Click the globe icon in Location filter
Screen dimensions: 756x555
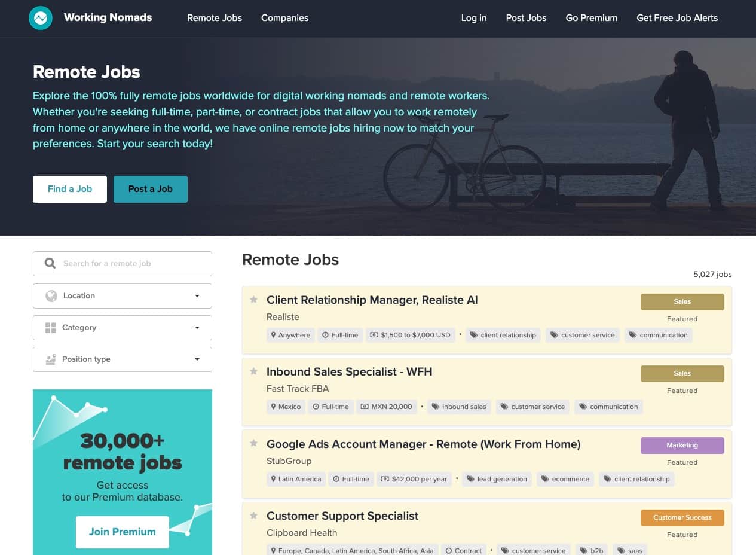[x=51, y=295]
